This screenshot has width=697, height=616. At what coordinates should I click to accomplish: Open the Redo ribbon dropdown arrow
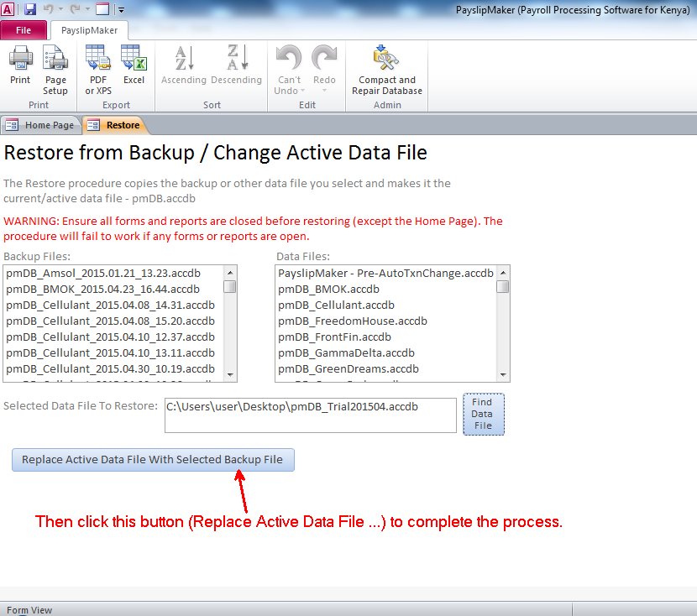(324, 91)
